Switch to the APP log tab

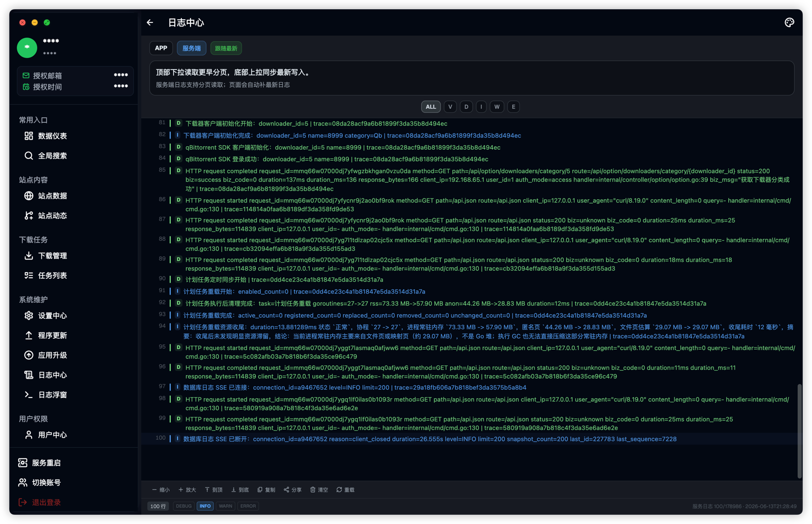click(161, 48)
